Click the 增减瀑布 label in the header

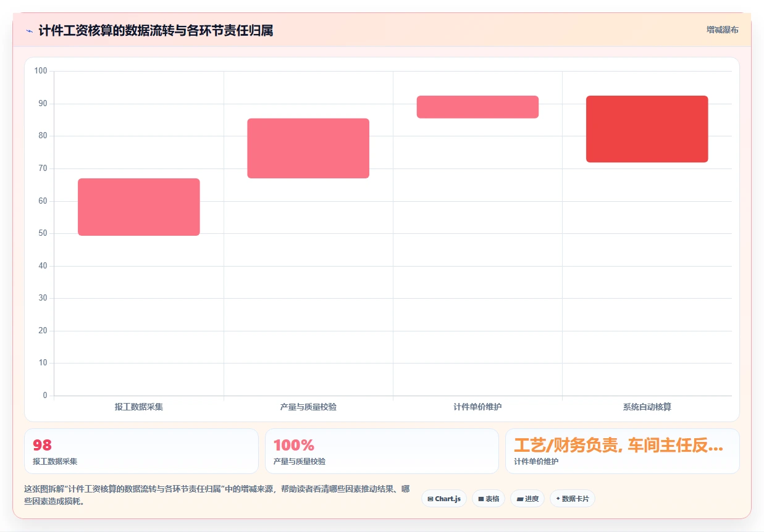coord(723,30)
